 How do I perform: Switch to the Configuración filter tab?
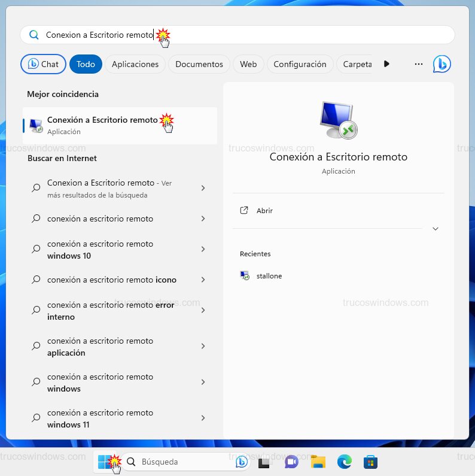pos(300,64)
